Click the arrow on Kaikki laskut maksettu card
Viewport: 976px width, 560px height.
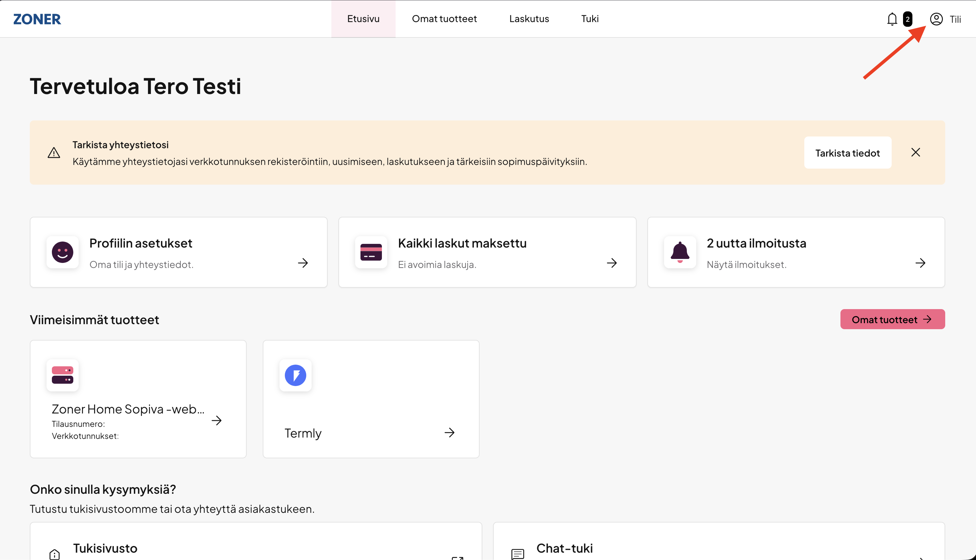(612, 263)
